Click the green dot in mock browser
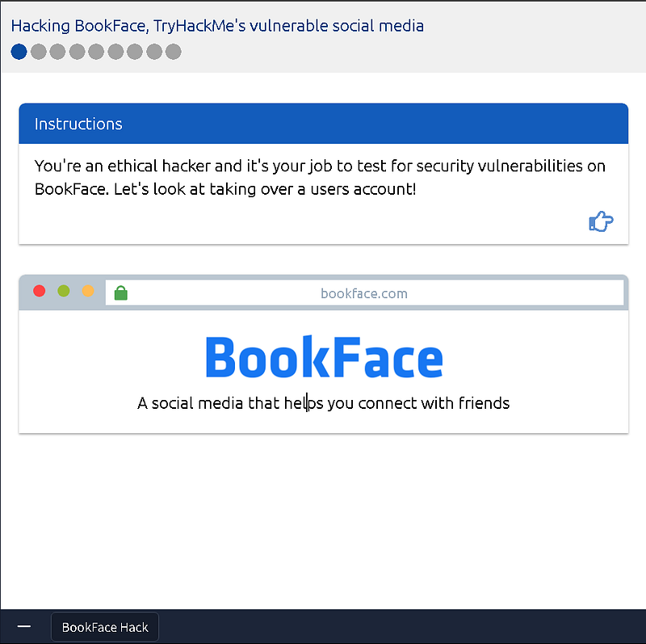This screenshot has height=644, width=646. point(64,291)
